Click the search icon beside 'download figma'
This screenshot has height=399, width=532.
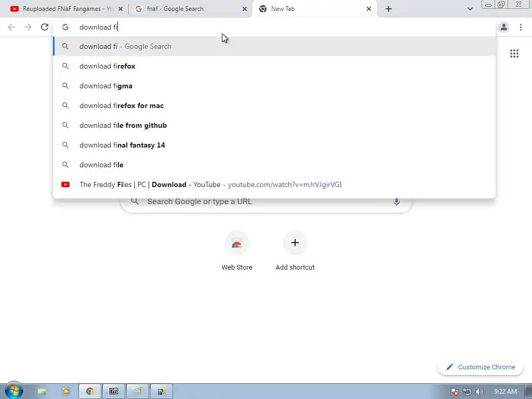[65, 86]
